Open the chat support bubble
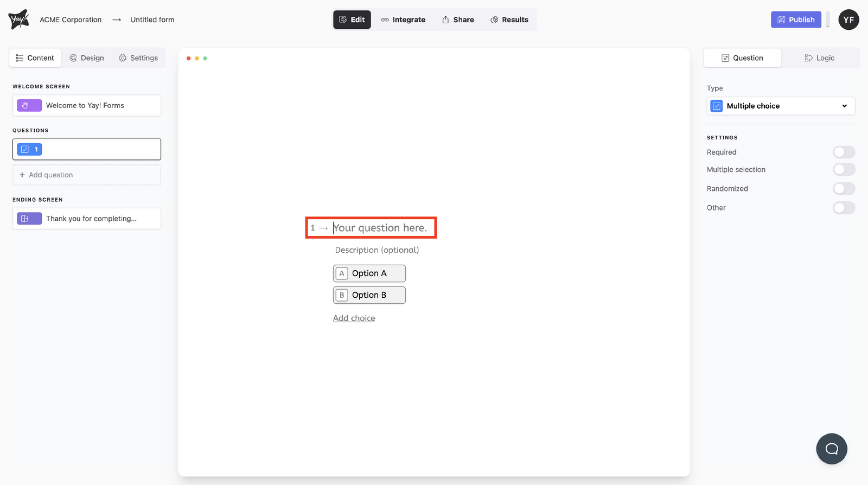The image size is (868, 485). tap(831, 449)
